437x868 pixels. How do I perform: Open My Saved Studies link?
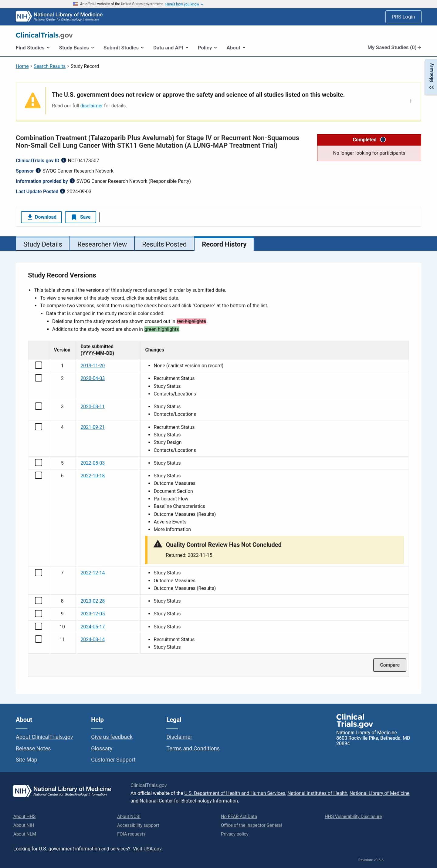[x=394, y=48]
